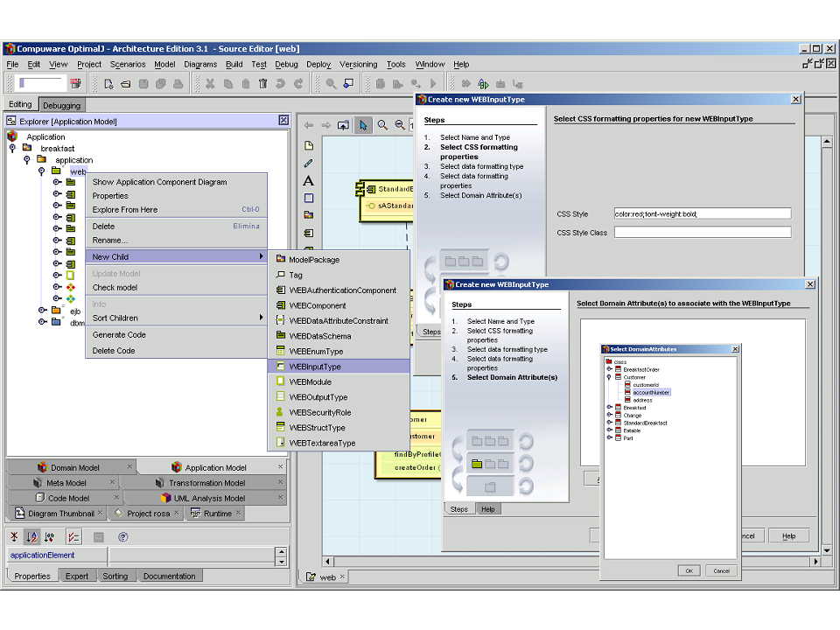Collapse the application folder node in Explorer
Screen dimensions: 840x630
tap(27, 160)
